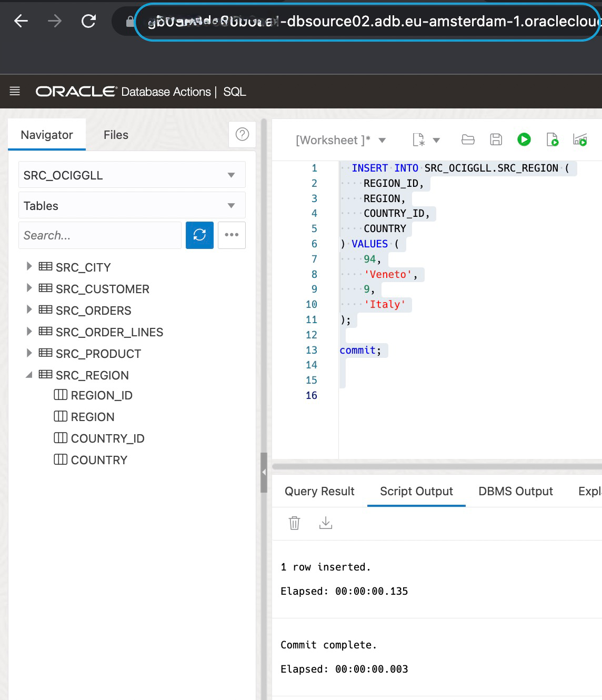
Task: Switch to the Navigator tab
Action: pyautogui.click(x=47, y=135)
